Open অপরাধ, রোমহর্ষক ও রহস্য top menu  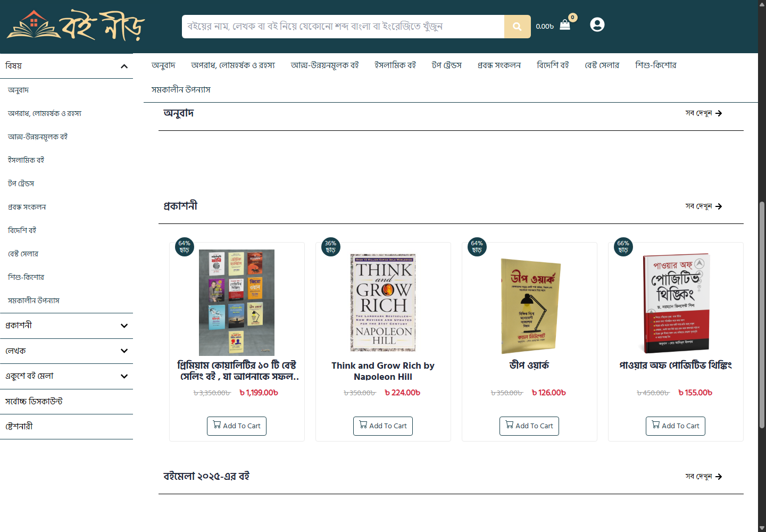pyautogui.click(x=233, y=65)
